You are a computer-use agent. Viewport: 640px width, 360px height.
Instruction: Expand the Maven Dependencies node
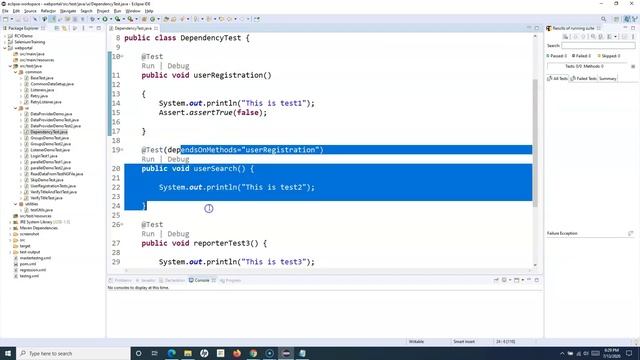[x=10, y=228]
